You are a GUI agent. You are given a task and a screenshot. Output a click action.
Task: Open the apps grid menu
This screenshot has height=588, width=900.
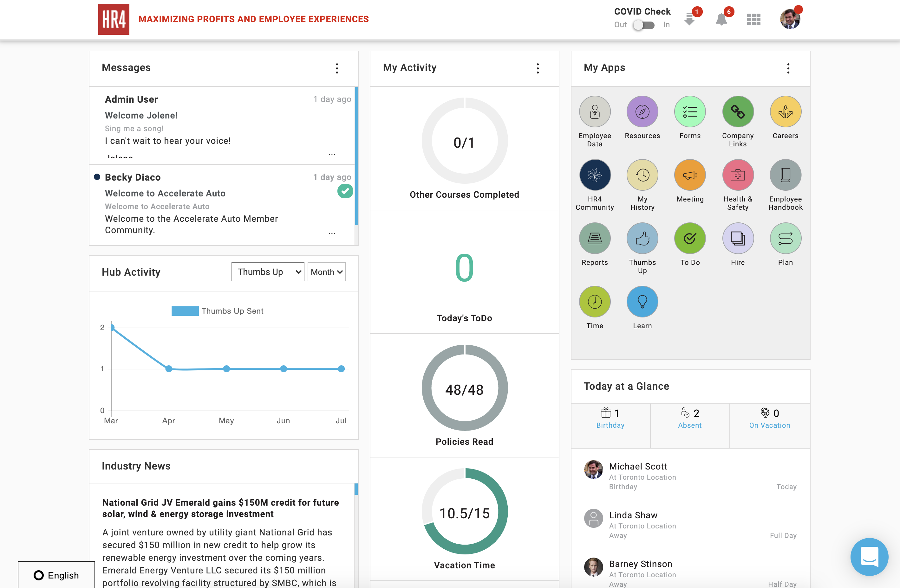[x=753, y=20]
